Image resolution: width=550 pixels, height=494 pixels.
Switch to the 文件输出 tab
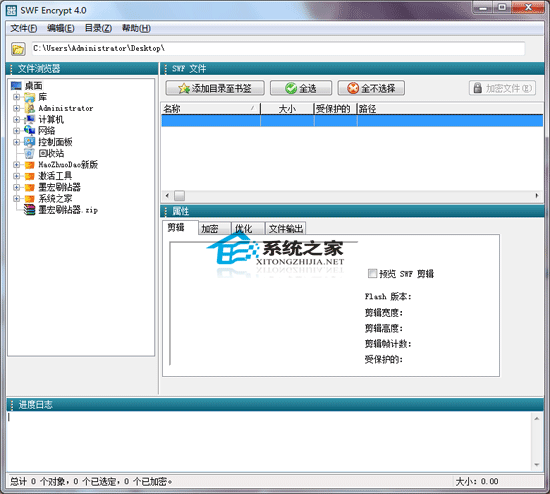[x=286, y=229]
